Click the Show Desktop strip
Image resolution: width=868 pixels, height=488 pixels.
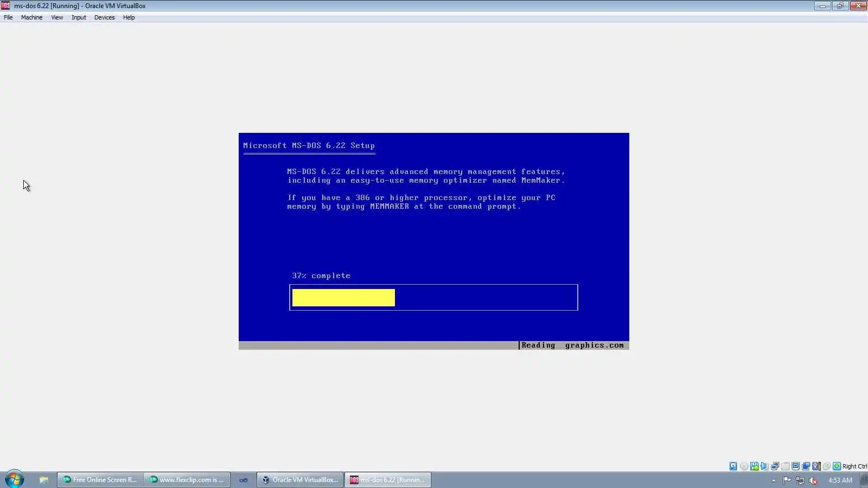pos(864,480)
